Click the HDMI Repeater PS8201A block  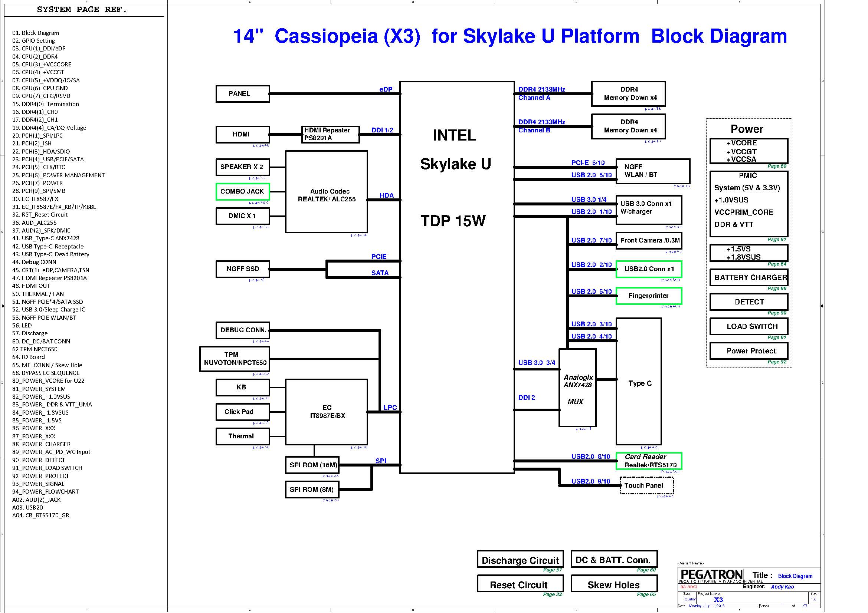(330, 135)
